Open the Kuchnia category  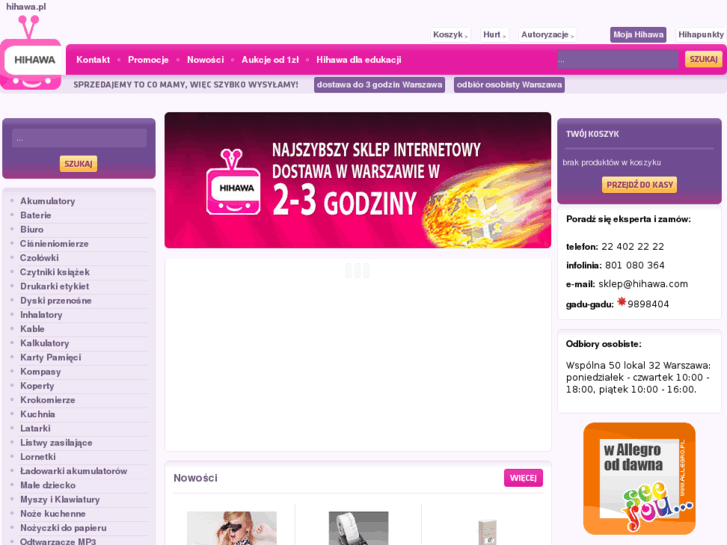(x=38, y=414)
